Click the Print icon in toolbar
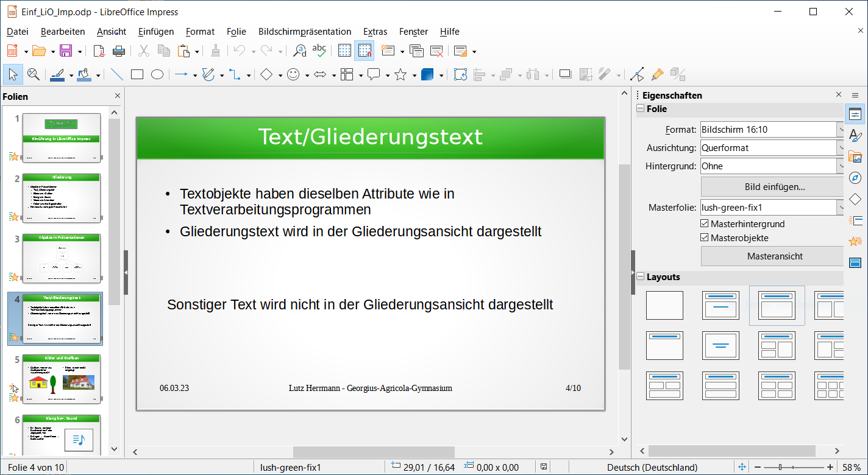The image size is (868, 475). click(119, 51)
